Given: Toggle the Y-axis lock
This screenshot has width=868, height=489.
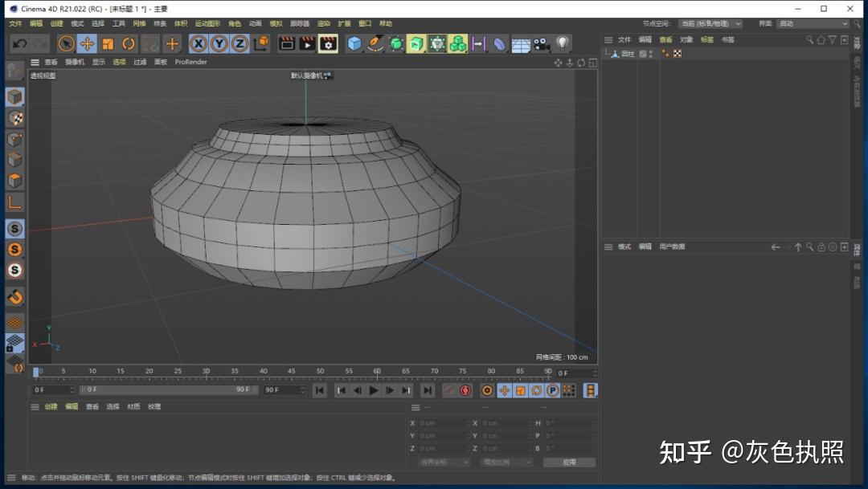Looking at the screenshot, I should (219, 43).
